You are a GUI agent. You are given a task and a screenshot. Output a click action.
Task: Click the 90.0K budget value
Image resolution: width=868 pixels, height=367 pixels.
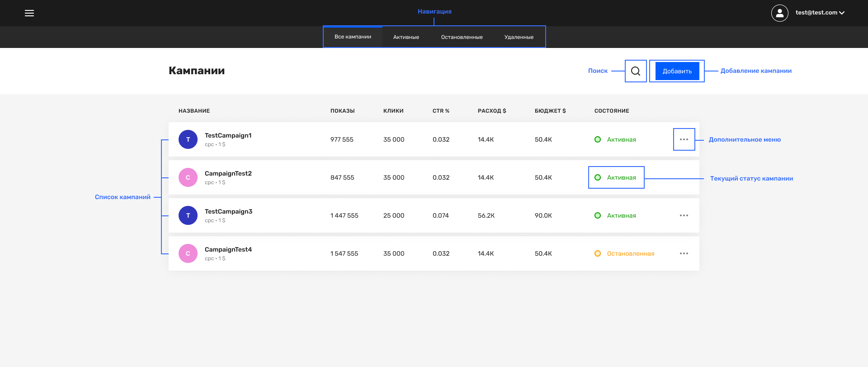pyautogui.click(x=543, y=215)
